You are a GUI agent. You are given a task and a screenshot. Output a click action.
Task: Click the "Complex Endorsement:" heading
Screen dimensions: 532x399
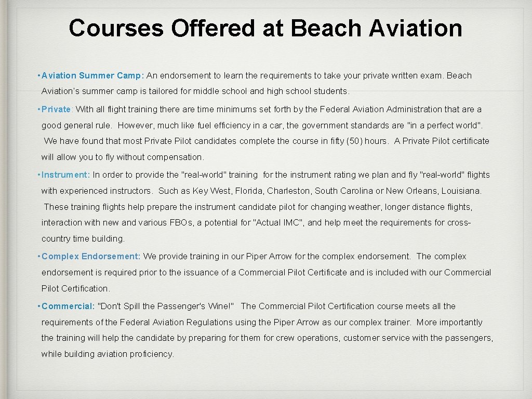(91, 257)
